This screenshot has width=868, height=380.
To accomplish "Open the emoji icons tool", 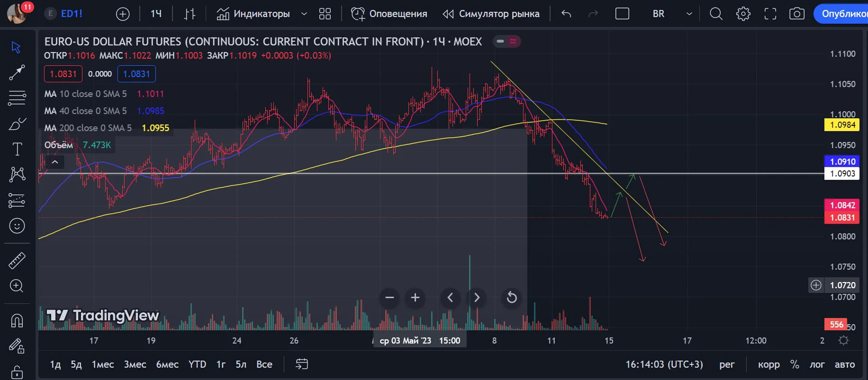I will pos(17,226).
